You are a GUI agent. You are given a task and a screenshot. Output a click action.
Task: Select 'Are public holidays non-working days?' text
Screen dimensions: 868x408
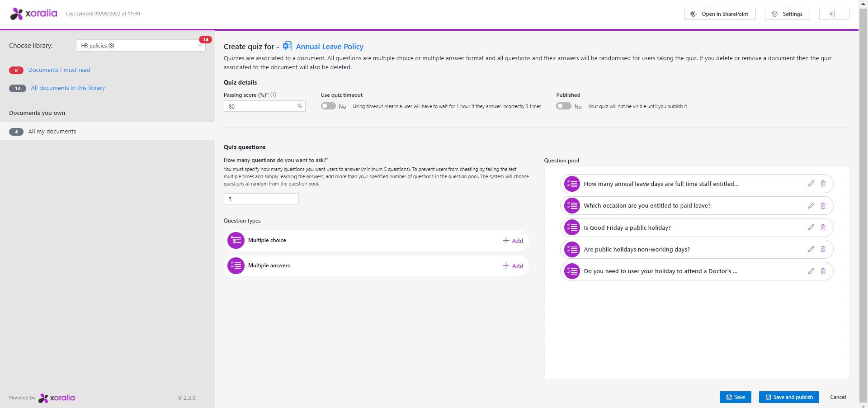637,249
